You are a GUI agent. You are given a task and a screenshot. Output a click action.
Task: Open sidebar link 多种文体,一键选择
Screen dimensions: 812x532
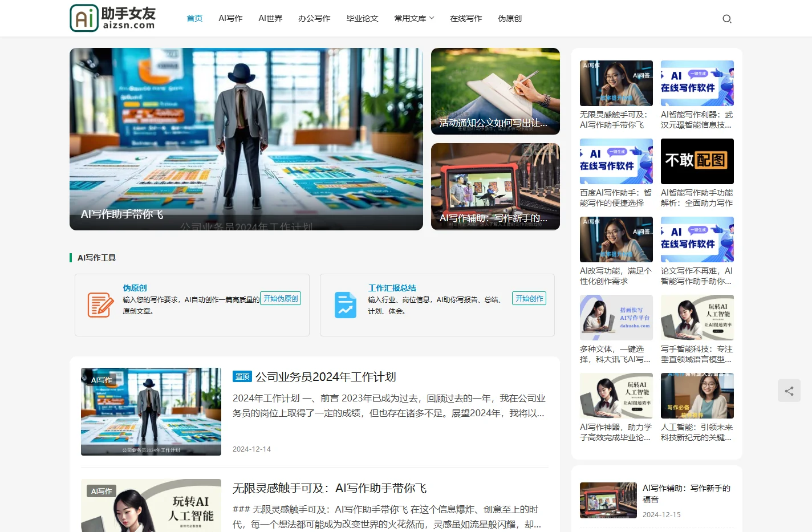coord(616,354)
